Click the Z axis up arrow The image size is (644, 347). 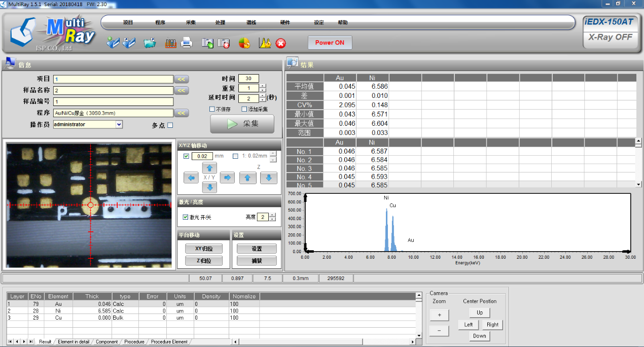[x=247, y=178]
